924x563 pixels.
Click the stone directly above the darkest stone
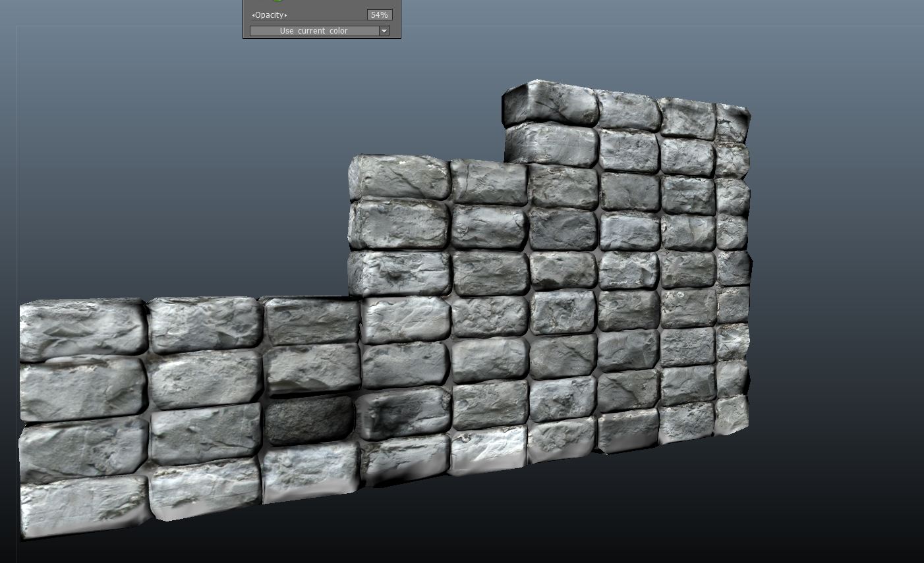pyautogui.click(x=312, y=369)
